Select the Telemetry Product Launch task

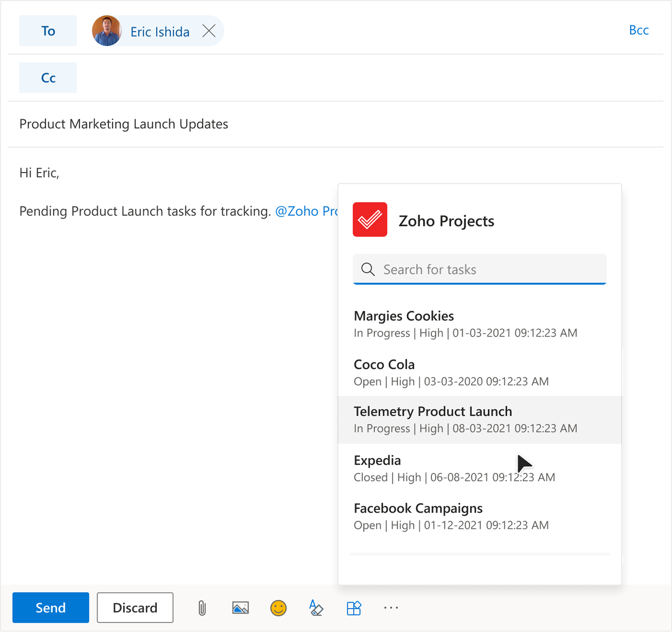465,419
